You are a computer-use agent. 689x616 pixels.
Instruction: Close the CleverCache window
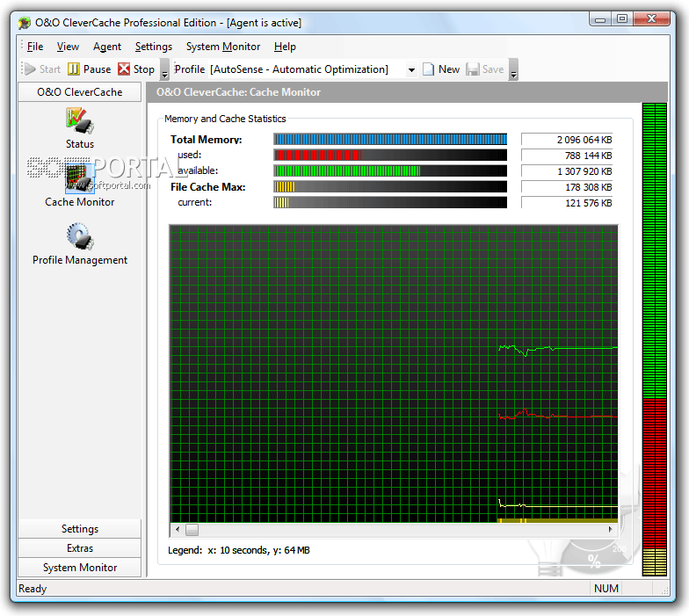(x=652, y=19)
